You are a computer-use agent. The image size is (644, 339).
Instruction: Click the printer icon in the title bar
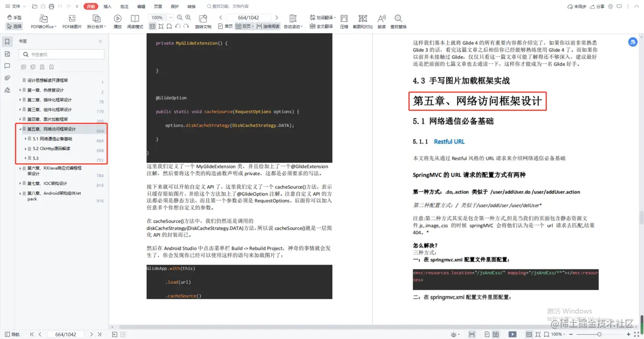[51, 6]
